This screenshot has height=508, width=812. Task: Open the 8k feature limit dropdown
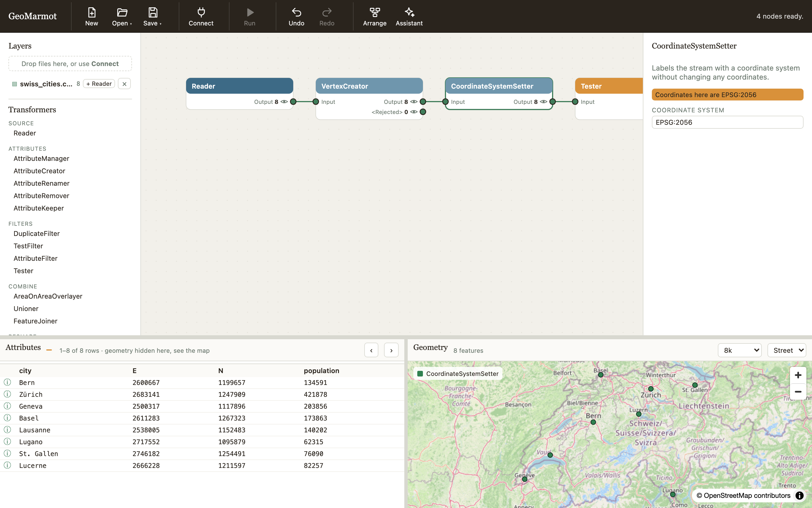point(740,351)
